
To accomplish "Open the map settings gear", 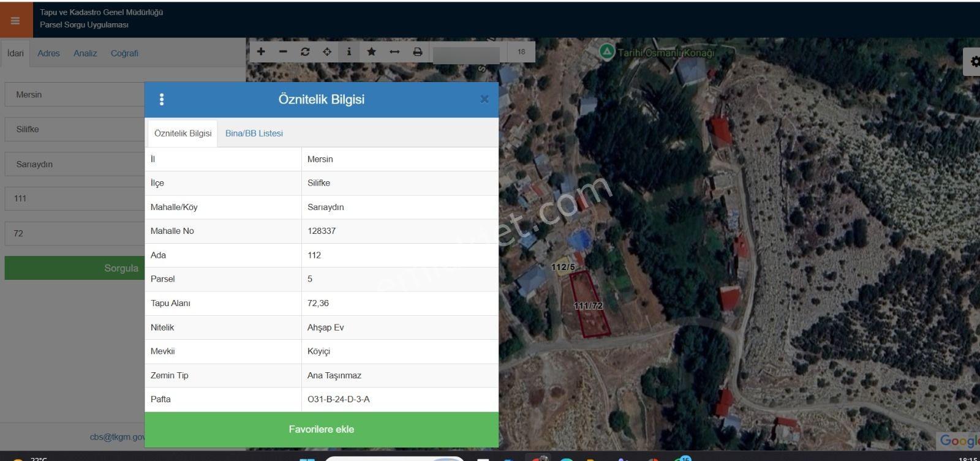I will click(x=973, y=61).
